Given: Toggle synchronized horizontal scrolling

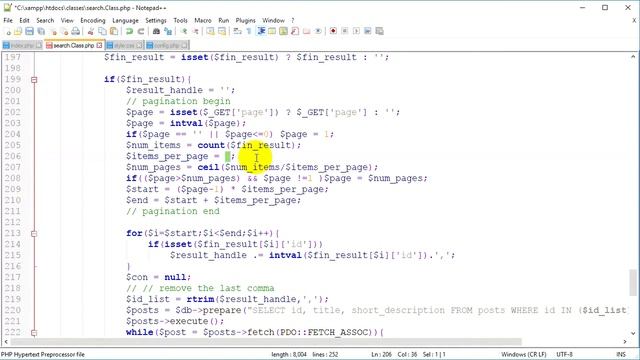Looking at the screenshot, I should click(x=222, y=31).
